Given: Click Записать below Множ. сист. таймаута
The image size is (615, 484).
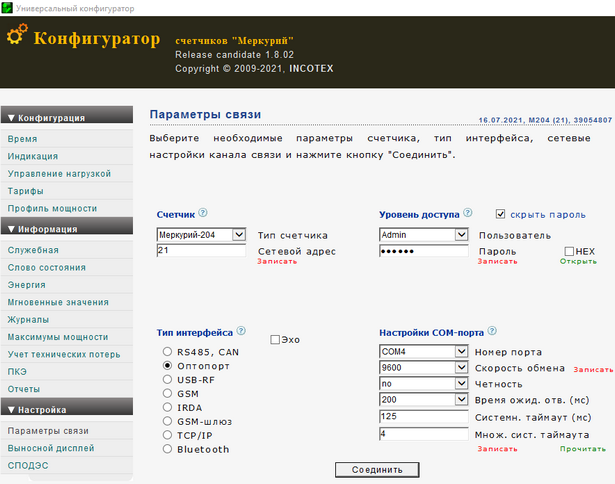Looking at the screenshot, I should (497, 449).
